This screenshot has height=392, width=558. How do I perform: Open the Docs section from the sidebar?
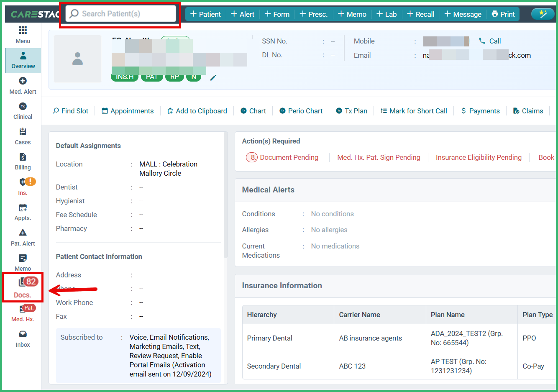[x=23, y=287]
